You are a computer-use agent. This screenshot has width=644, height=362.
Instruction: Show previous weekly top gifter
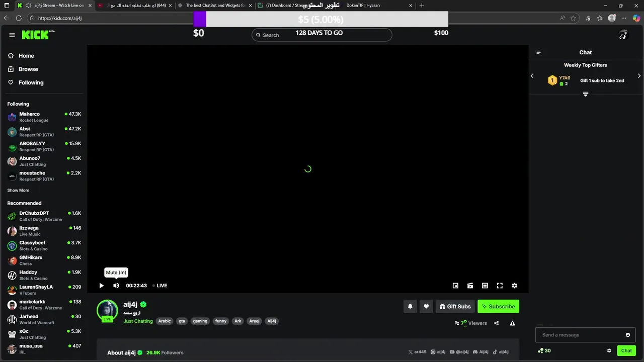(x=532, y=76)
